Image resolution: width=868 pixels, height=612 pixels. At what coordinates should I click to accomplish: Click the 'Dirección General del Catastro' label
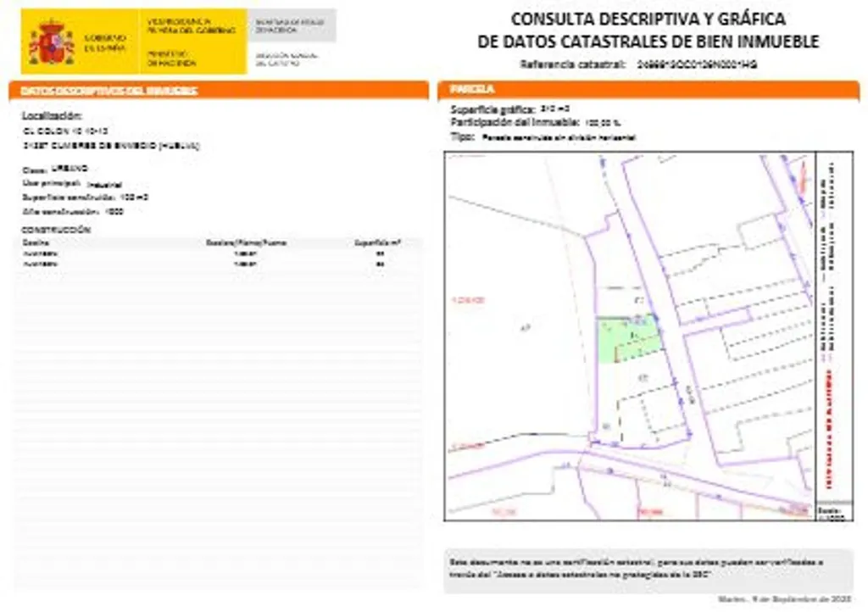tap(287, 59)
